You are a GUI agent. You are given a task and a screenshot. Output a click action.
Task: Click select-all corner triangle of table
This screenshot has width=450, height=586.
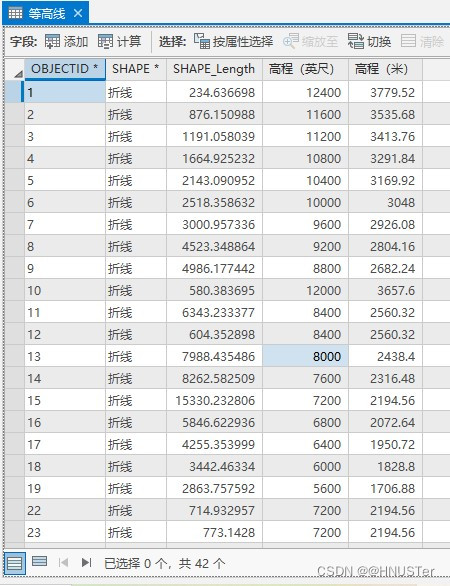[x=18, y=74]
